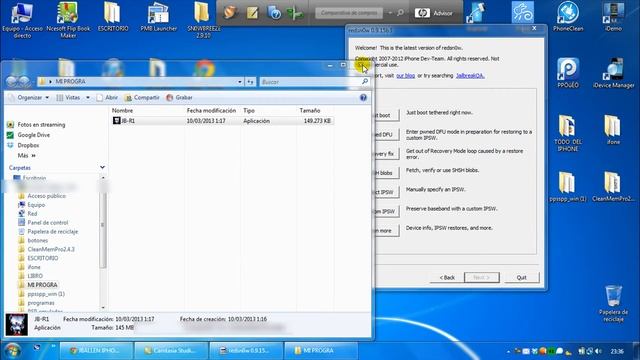This screenshot has width=640, height=360.
Task: Open PP desktop icon beside iDevice Manager
Action: click(568, 73)
